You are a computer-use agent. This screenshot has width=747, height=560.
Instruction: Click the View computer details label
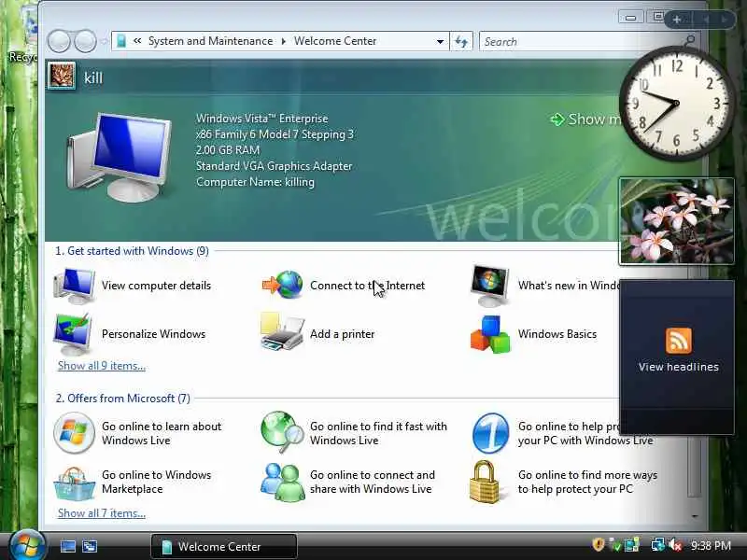[156, 286]
